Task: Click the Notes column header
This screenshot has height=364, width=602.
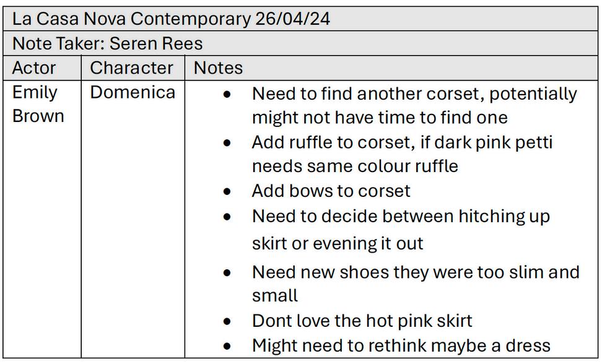Action: (391, 68)
